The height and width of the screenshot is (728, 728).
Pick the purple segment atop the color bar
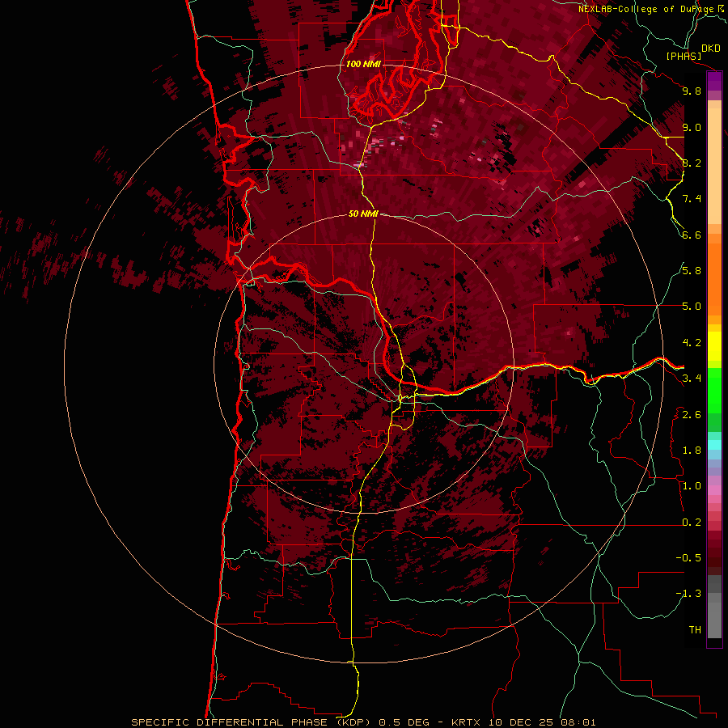(714, 81)
